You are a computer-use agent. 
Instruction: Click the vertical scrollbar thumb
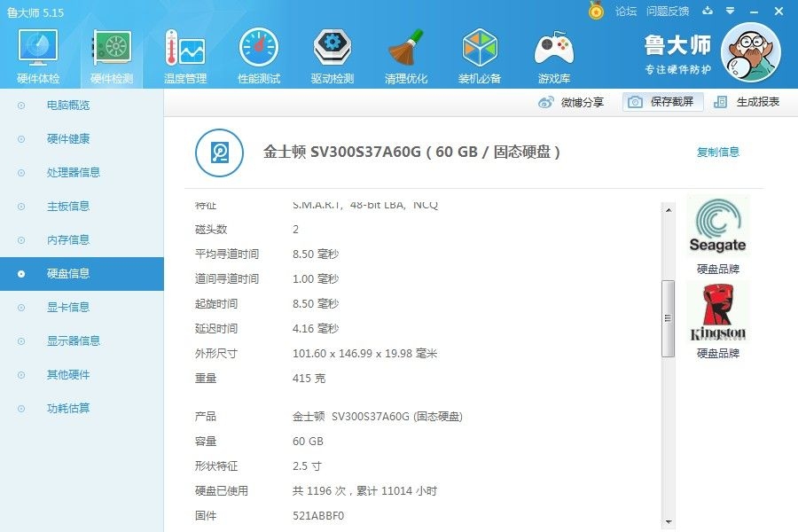668,318
